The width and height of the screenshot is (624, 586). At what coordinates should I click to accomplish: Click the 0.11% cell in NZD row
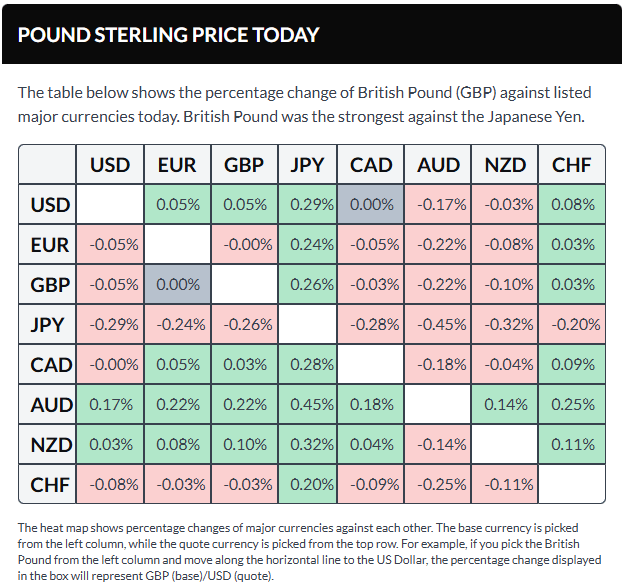571,445
